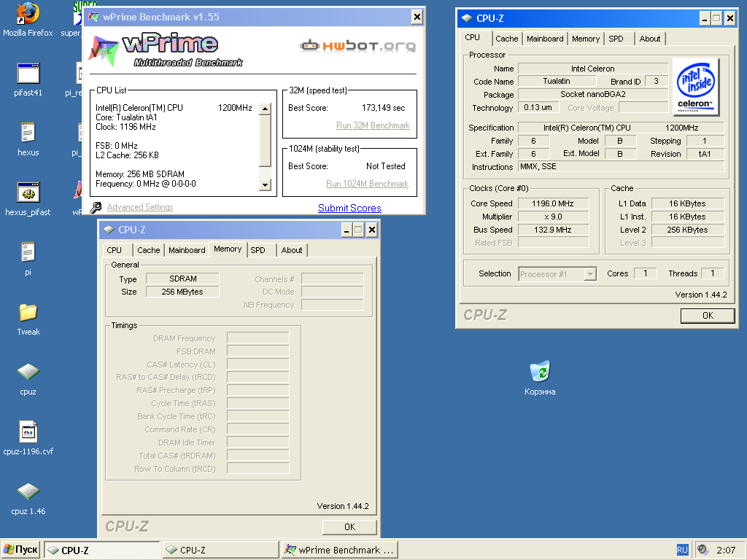747x560 pixels.
Task: Click the Level 2 256 KBytes field
Action: point(687,230)
